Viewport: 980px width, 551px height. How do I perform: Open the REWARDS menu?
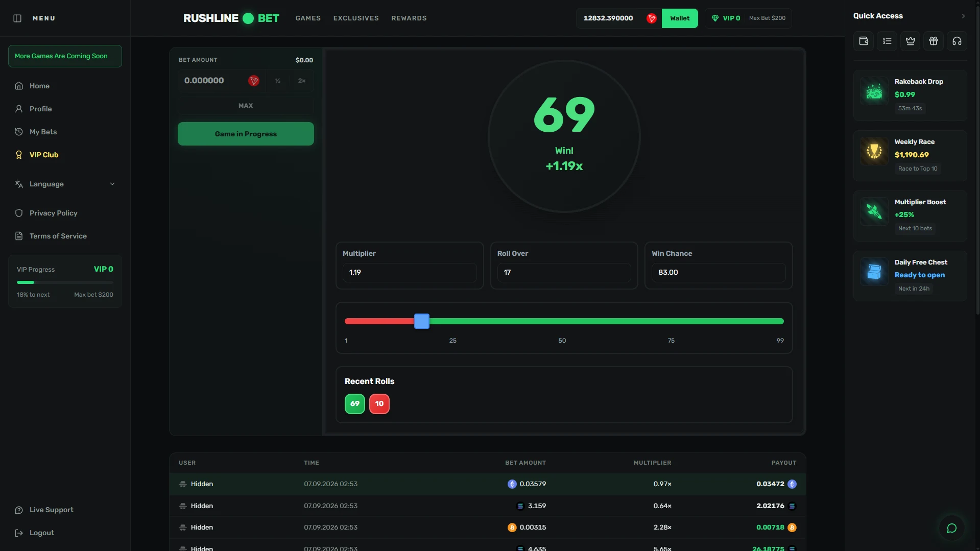(409, 18)
